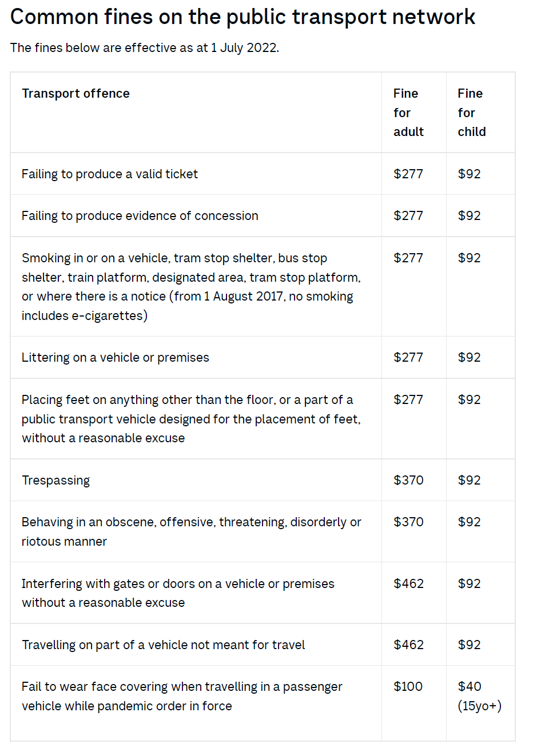The width and height of the screenshot is (537, 756).
Task: Select the 'Transport offence' column header
Action: 75,93
